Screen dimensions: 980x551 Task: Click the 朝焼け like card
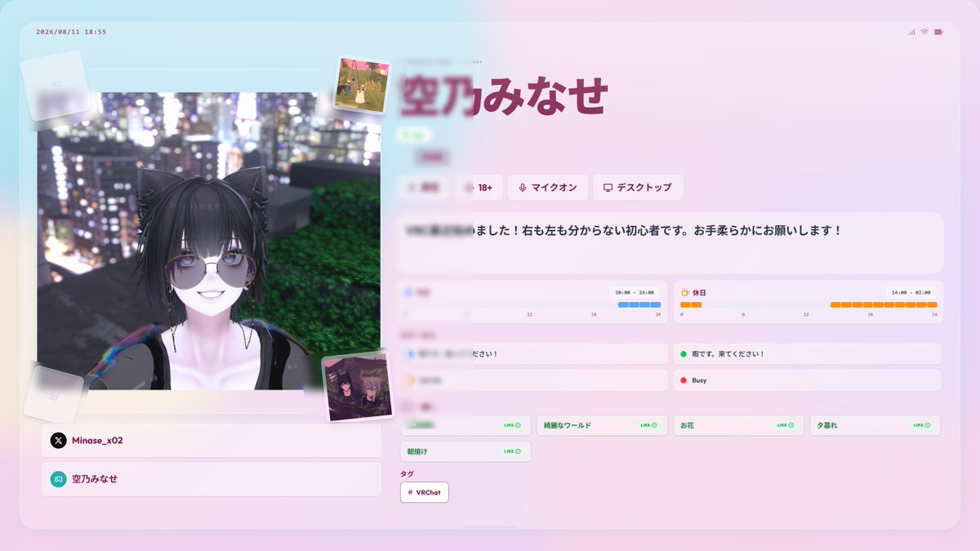[x=465, y=451]
